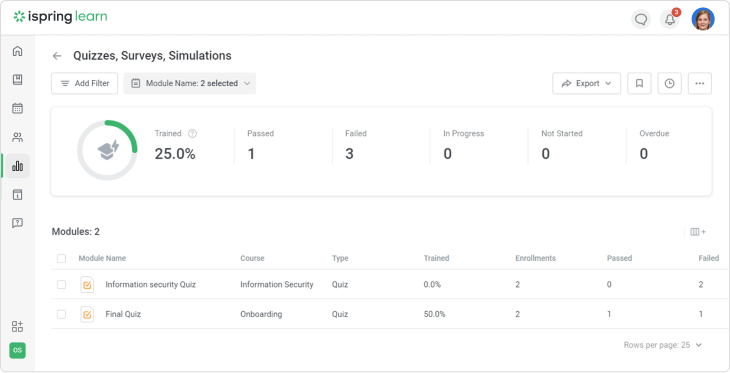The width and height of the screenshot is (730, 373).
Task: Open the chat messages icon
Action: [x=641, y=20]
